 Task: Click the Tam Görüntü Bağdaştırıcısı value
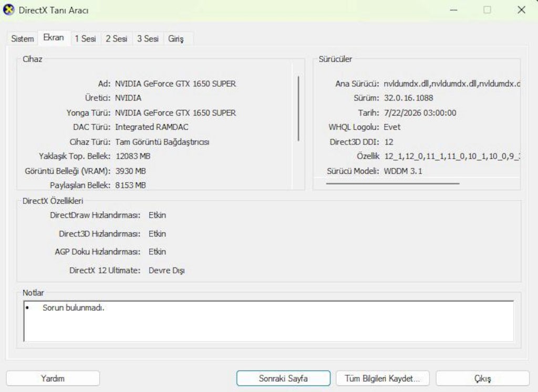162,142
